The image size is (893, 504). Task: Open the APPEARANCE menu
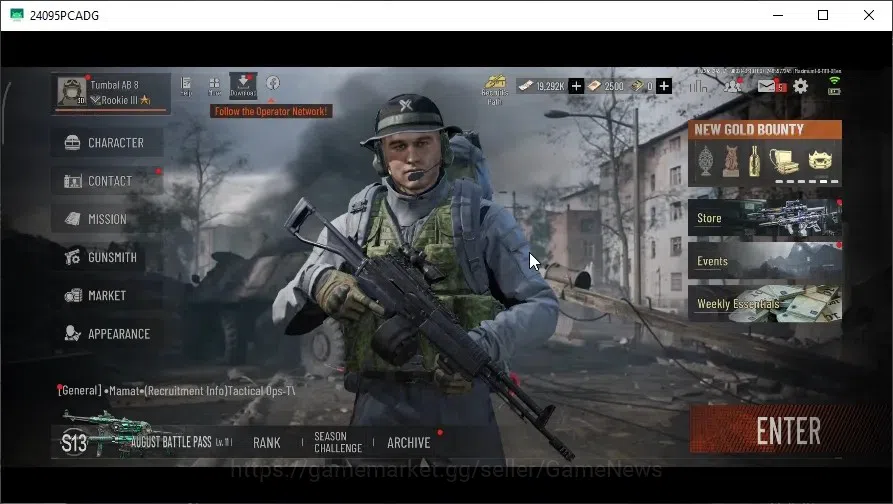[107, 334]
